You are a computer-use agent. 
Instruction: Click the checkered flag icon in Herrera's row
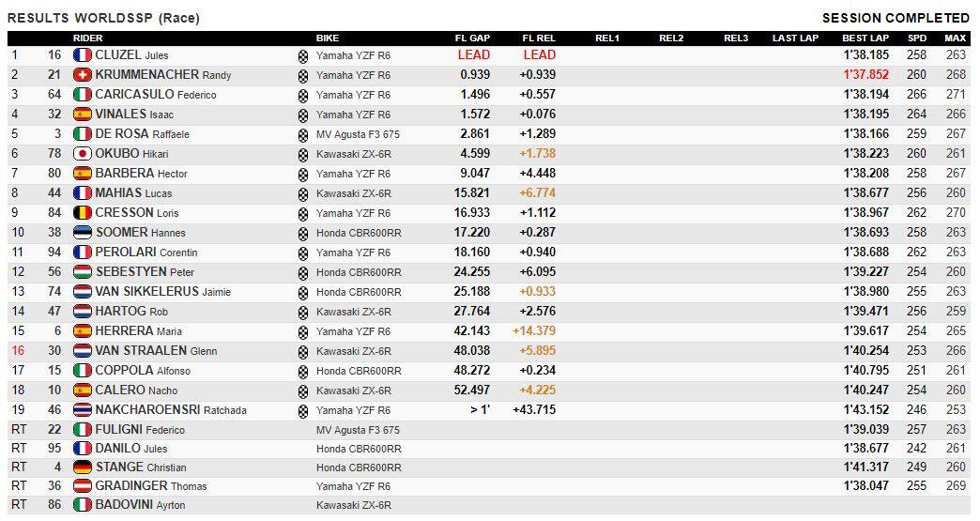point(302,331)
